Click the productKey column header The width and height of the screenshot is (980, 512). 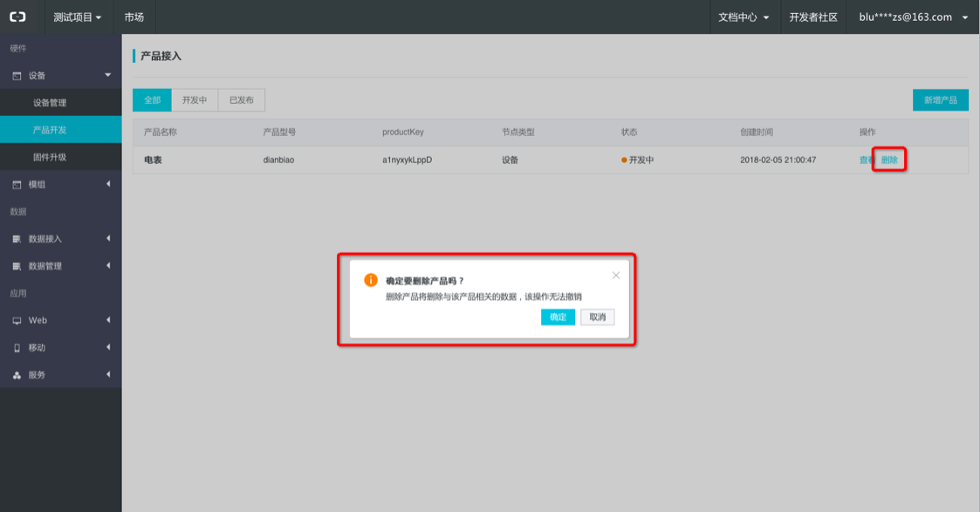click(x=403, y=132)
